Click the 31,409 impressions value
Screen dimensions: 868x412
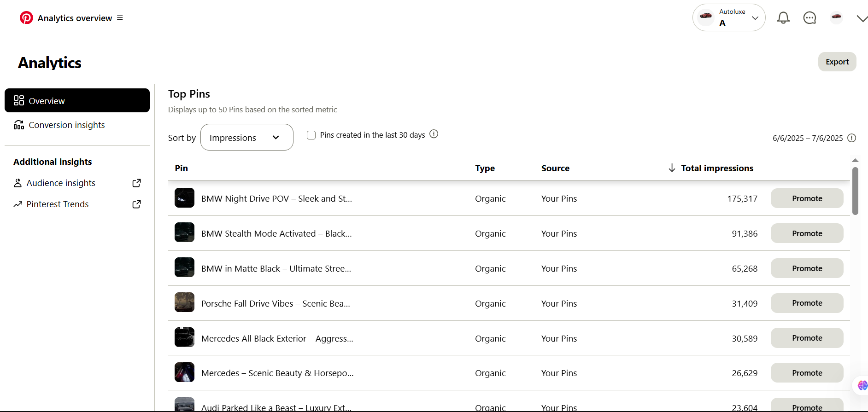745,303
